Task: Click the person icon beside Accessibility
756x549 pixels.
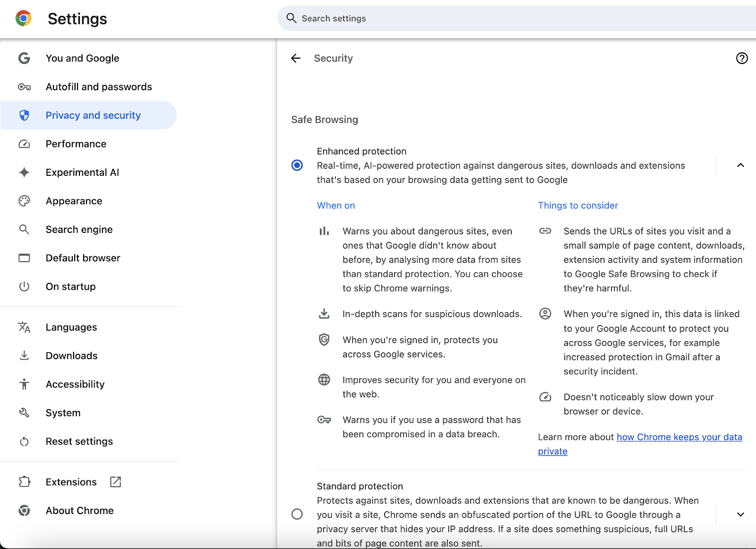Action: (x=24, y=384)
